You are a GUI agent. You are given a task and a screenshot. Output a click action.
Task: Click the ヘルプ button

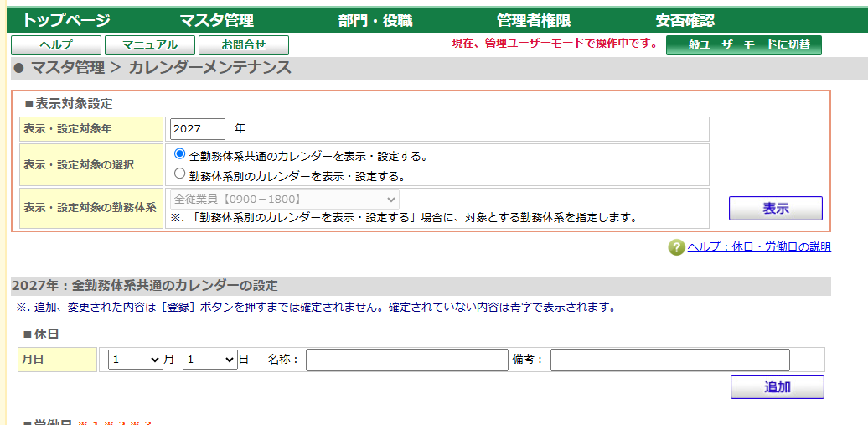(56, 45)
